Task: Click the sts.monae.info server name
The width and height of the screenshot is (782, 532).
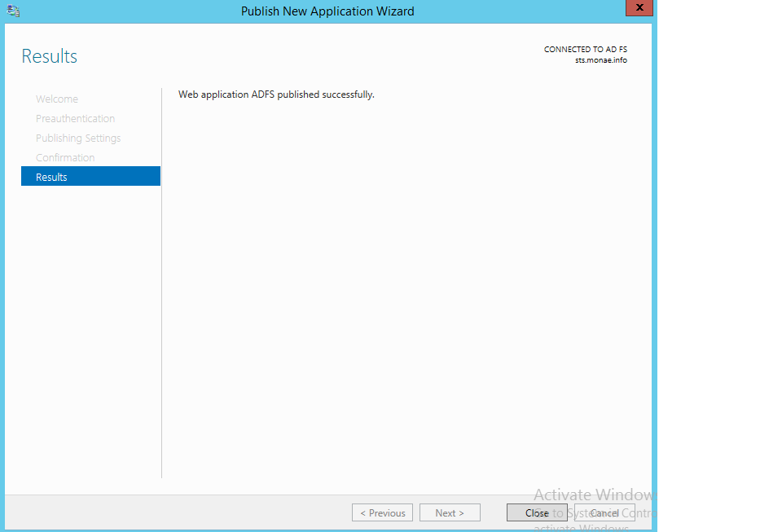Action: point(600,60)
